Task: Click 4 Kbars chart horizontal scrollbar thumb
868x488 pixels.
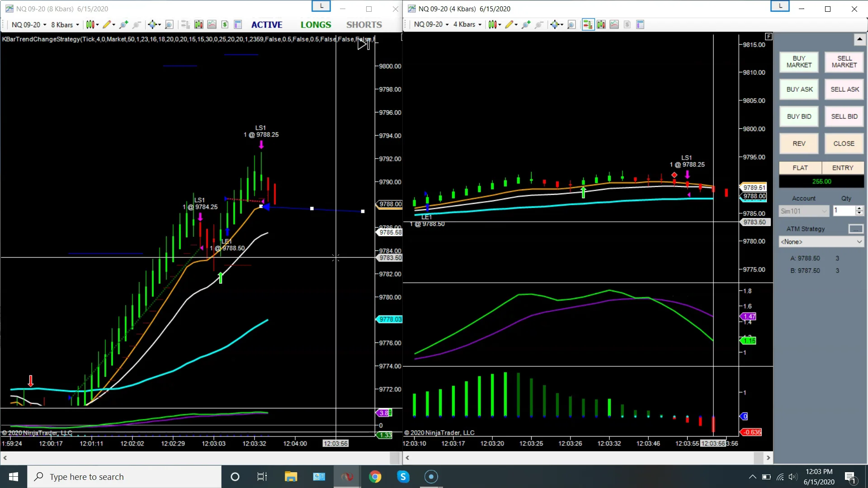Action: 759,458
